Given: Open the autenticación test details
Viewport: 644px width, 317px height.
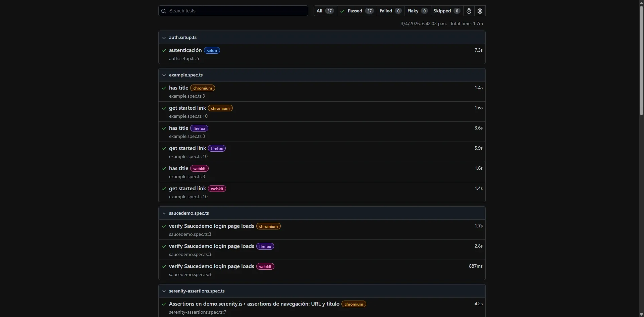Looking at the screenshot, I should click(185, 50).
